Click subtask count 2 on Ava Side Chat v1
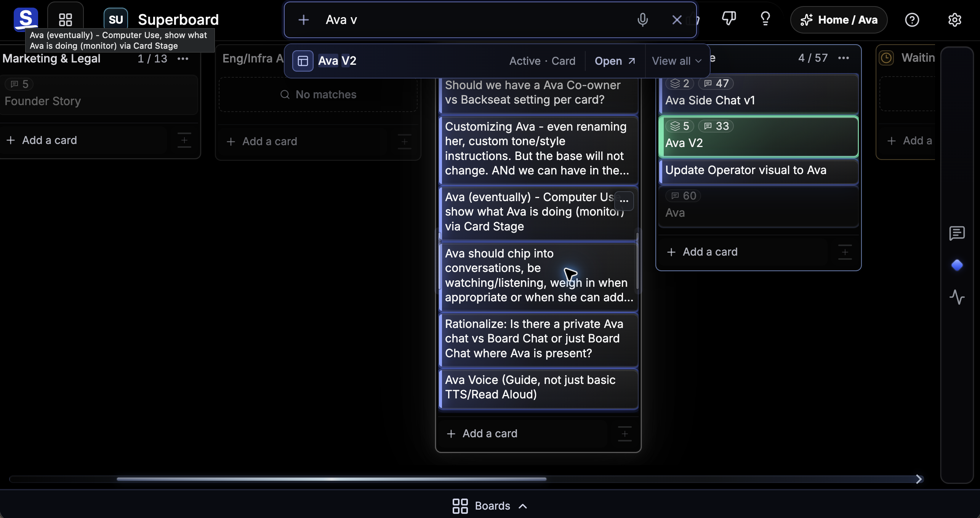 click(680, 83)
